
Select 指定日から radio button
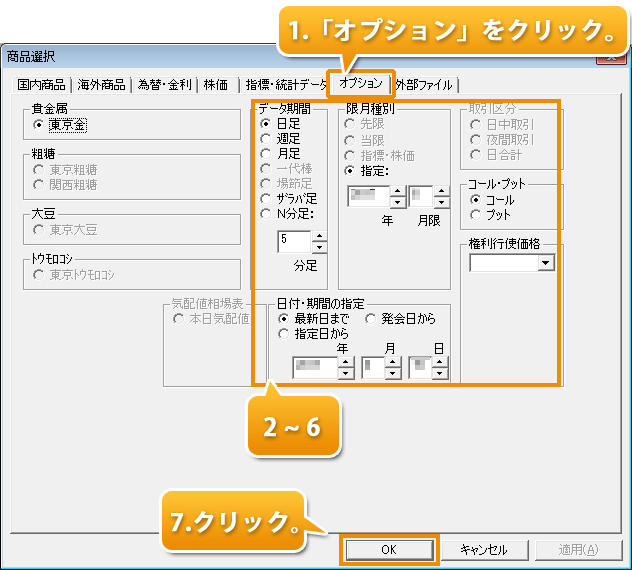[285, 333]
